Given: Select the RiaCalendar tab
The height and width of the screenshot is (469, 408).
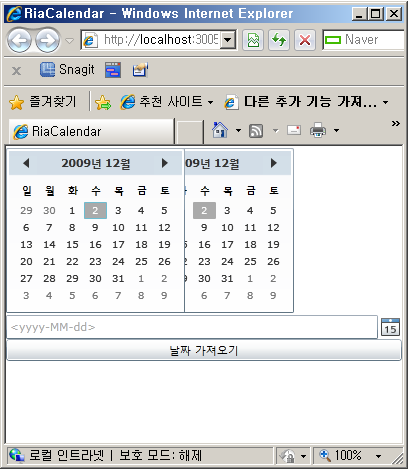Looking at the screenshot, I should pos(91,131).
